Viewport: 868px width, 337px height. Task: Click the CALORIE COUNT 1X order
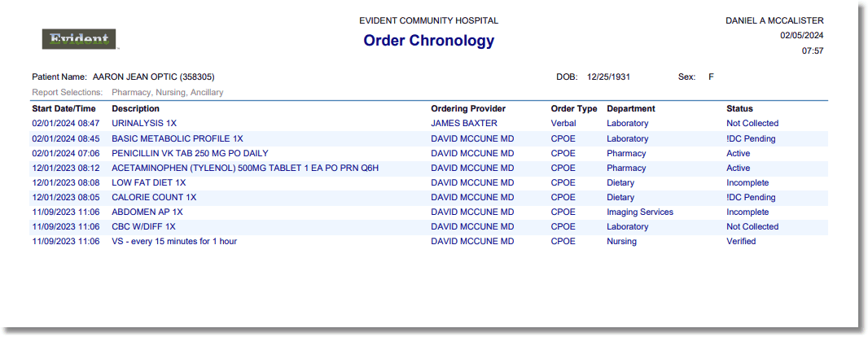point(154,197)
